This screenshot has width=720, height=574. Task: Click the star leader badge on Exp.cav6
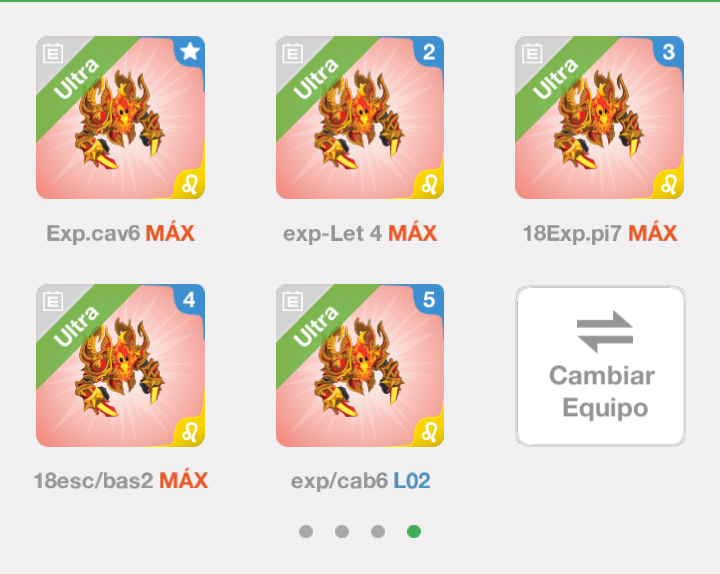tap(190, 51)
